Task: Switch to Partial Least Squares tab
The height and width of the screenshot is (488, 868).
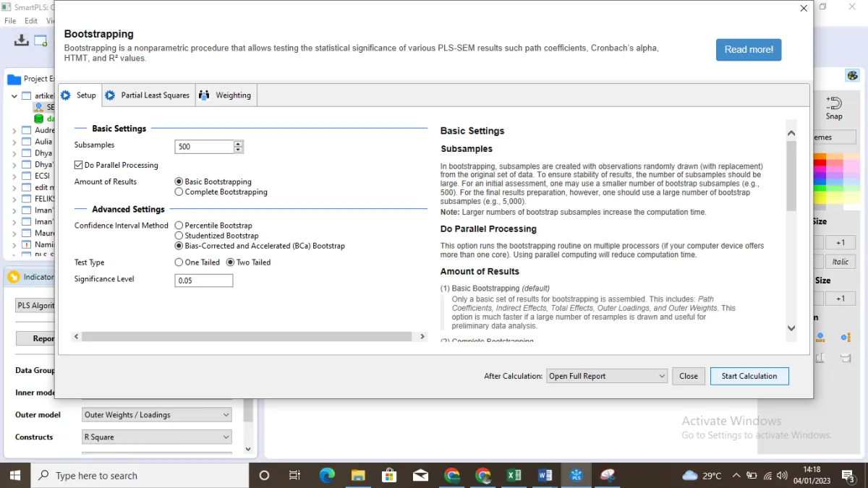Action: click(x=148, y=95)
